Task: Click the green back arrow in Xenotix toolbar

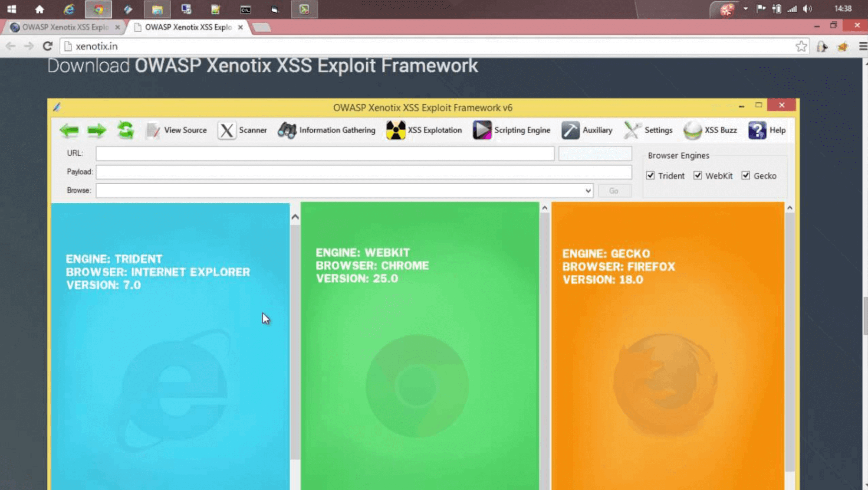Action: coord(69,130)
